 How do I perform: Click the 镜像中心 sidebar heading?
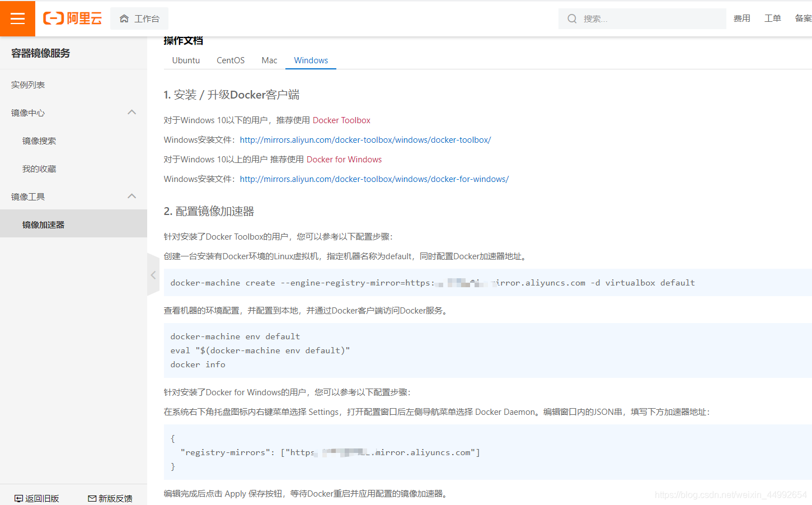28,113
